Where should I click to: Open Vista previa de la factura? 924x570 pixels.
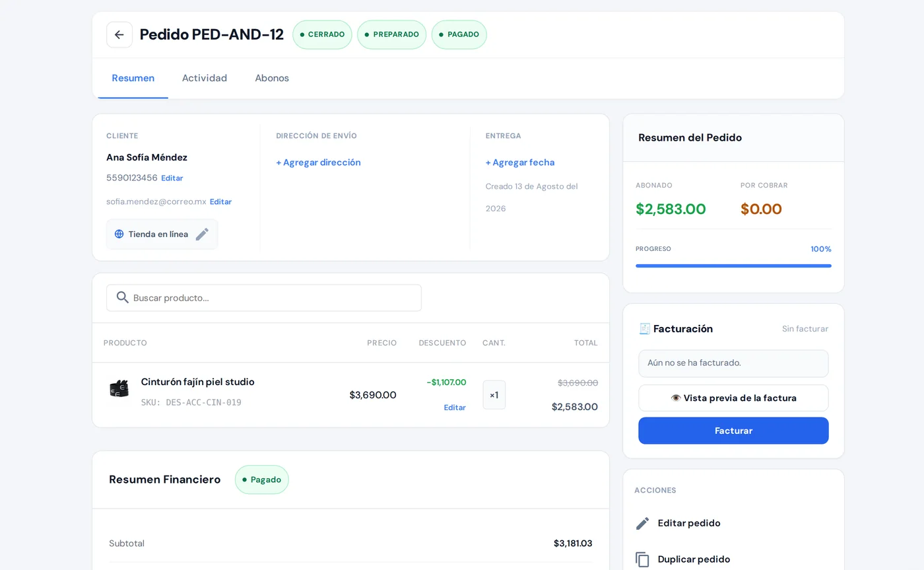733,398
